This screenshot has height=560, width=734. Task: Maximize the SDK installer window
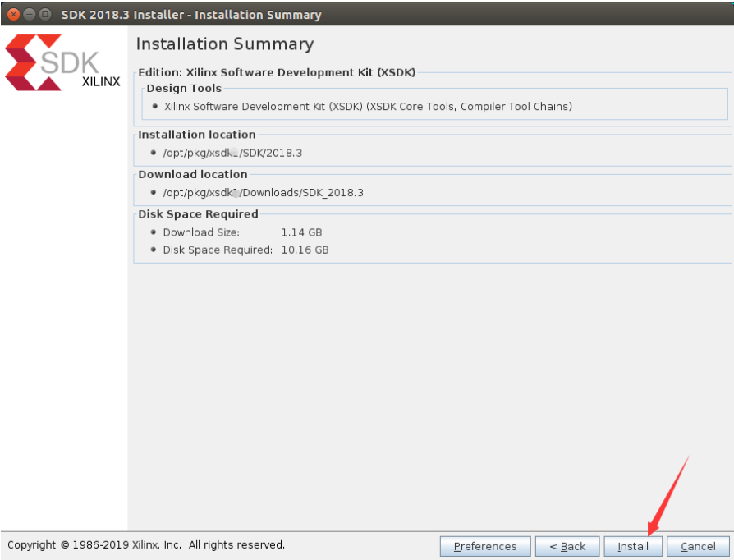point(45,15)
